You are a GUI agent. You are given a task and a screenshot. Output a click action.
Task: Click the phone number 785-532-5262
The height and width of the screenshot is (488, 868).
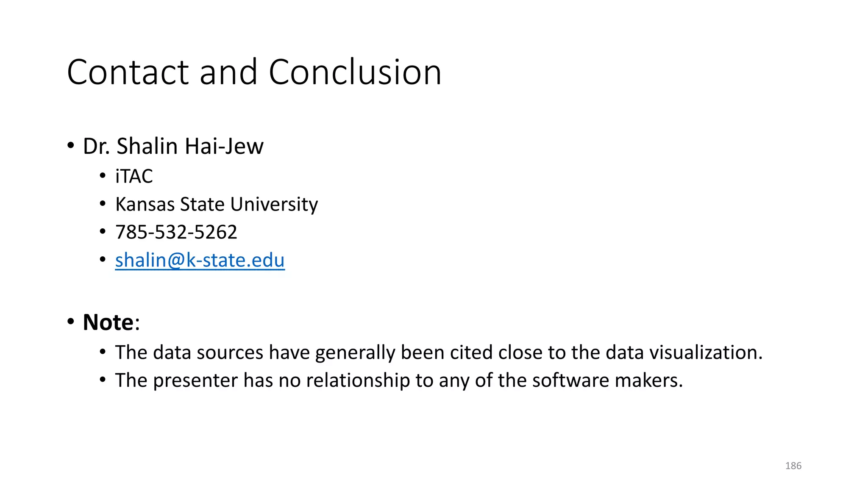point(176,232)
